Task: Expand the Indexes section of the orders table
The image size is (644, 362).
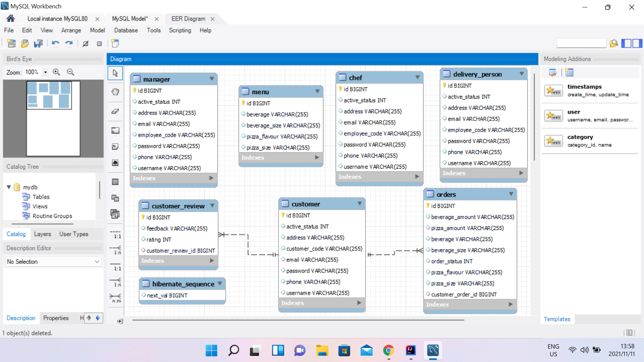Action: click(511, 304)
